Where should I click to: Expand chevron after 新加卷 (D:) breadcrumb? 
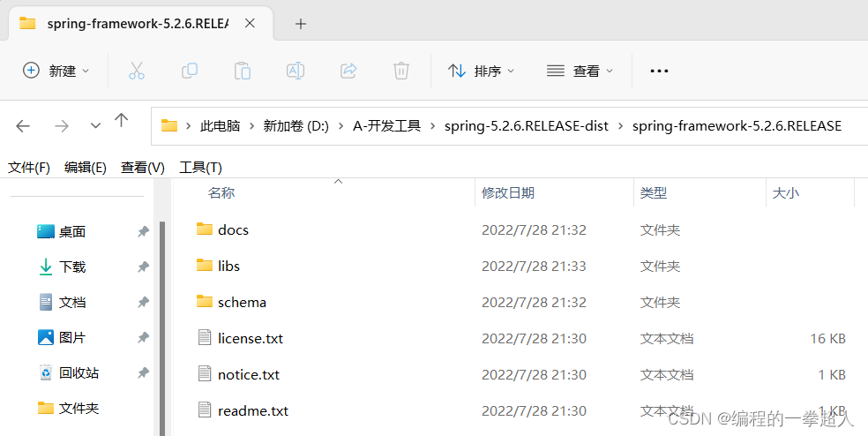pos(341,126)
